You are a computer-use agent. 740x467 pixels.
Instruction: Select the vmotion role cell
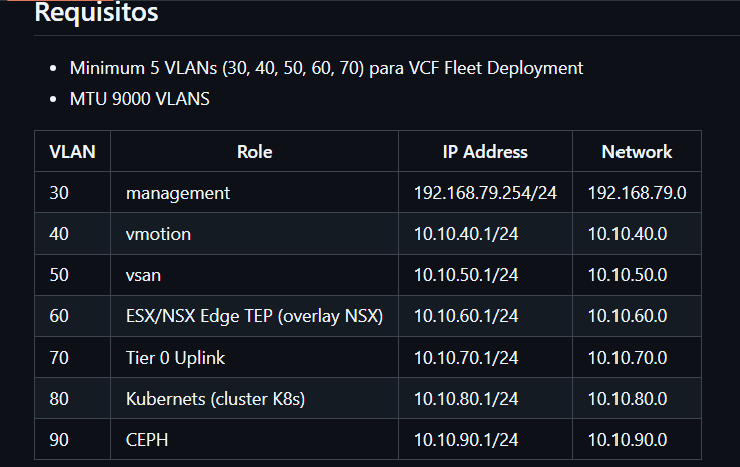[x=158, y=234]
